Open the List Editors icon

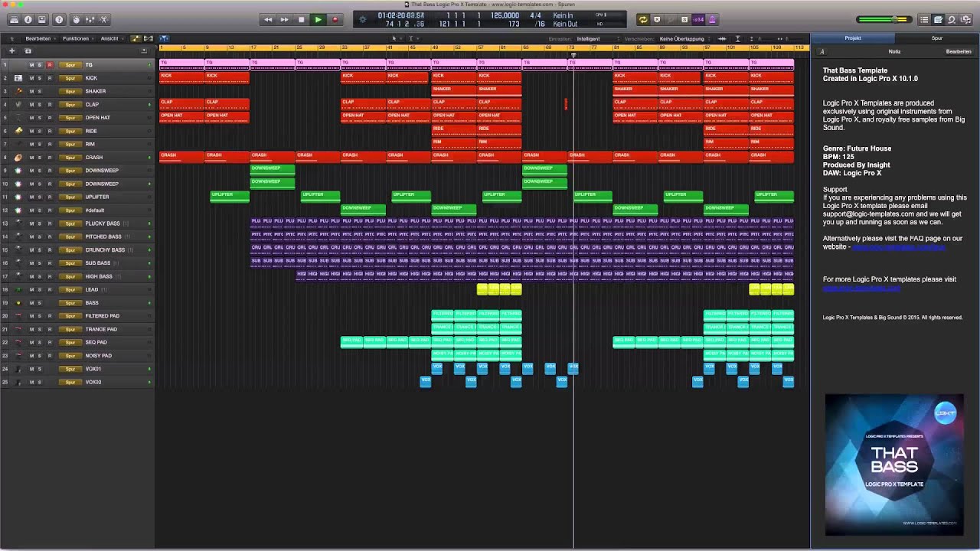924,19
